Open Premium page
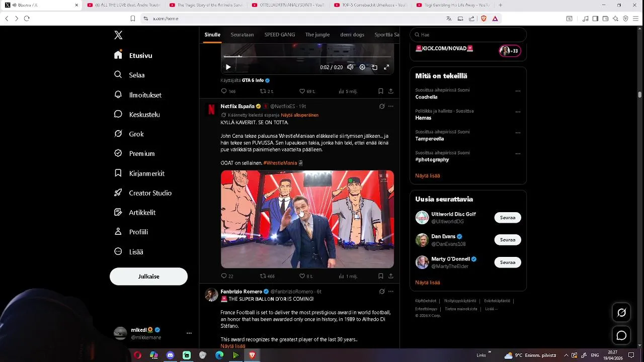Image resolution: width=644 pixels, height=362 pixels. tap(134, 153)
